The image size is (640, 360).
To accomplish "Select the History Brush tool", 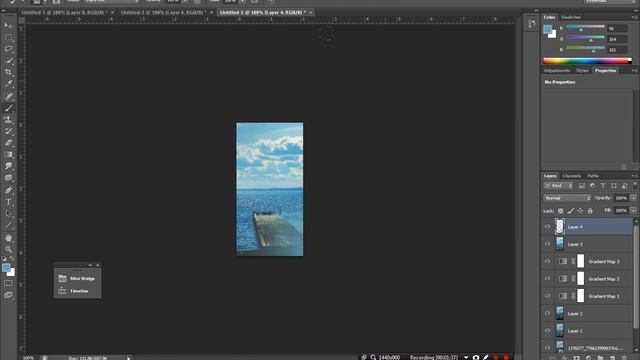I will tap(8, 131).
